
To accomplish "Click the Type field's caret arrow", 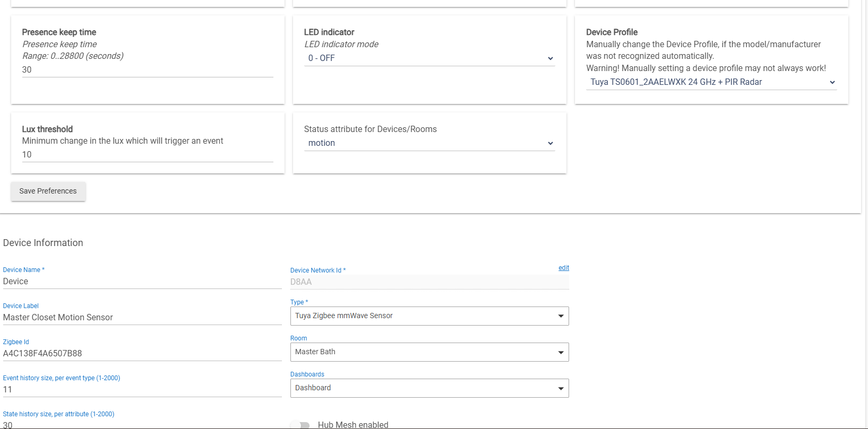I will (x=561, y=316).
